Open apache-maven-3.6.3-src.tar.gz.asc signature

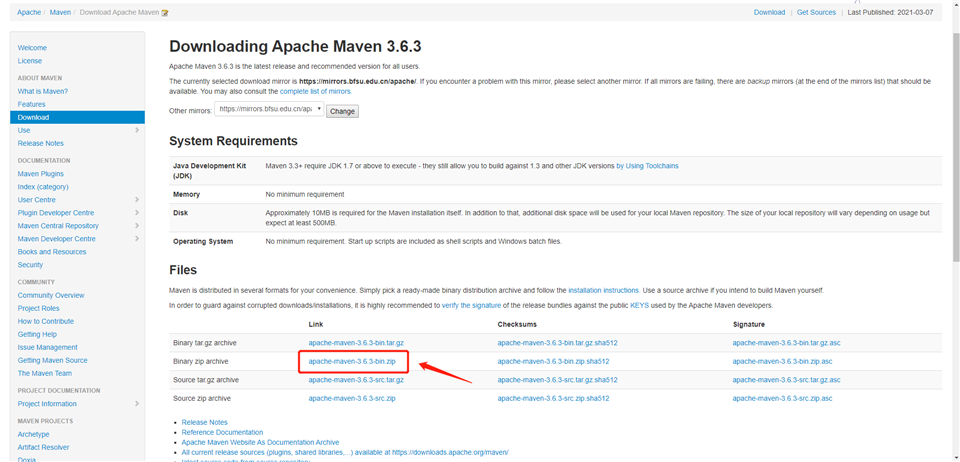(786, 380)
